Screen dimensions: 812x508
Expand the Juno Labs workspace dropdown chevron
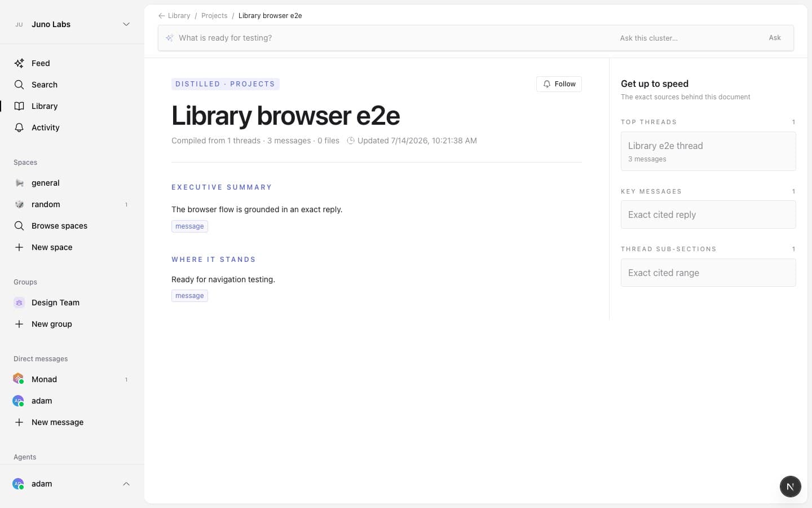[x=126, y=24]
